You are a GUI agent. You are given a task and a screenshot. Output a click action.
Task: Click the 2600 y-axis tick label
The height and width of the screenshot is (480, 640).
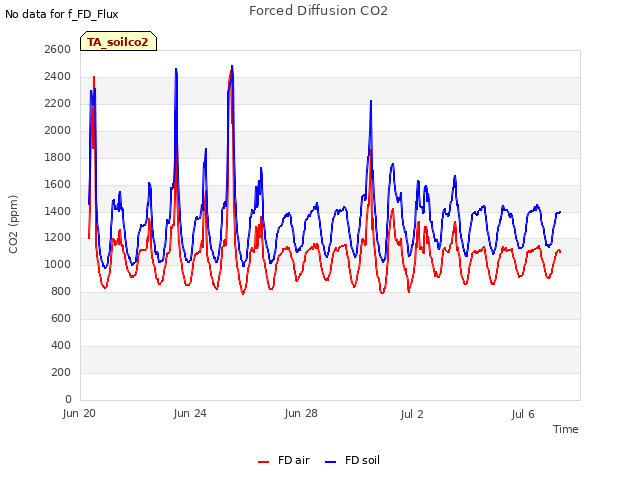pos(58,49)
